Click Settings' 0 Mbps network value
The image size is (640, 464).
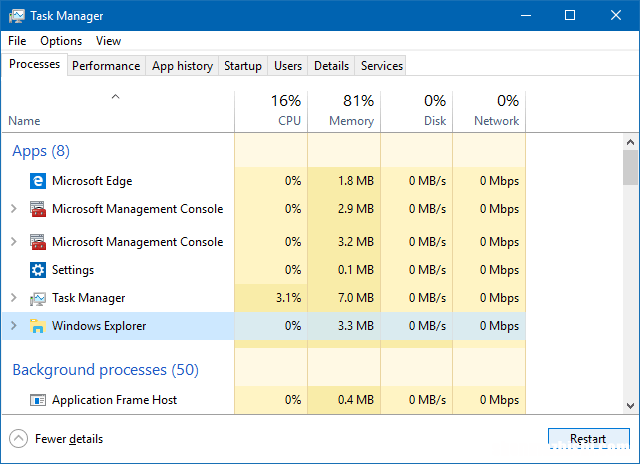[499, 270]
